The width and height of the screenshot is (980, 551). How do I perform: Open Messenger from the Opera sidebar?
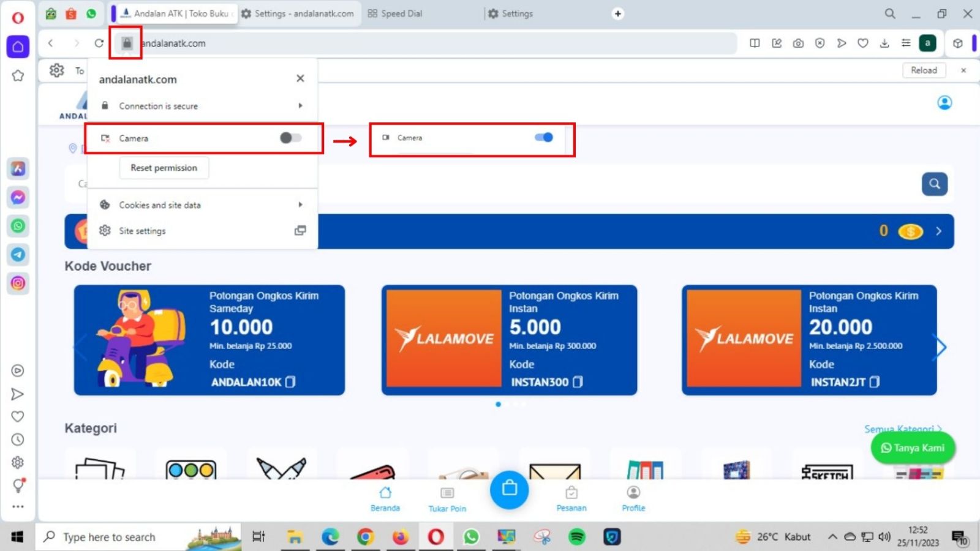click(x=18, y=197)
